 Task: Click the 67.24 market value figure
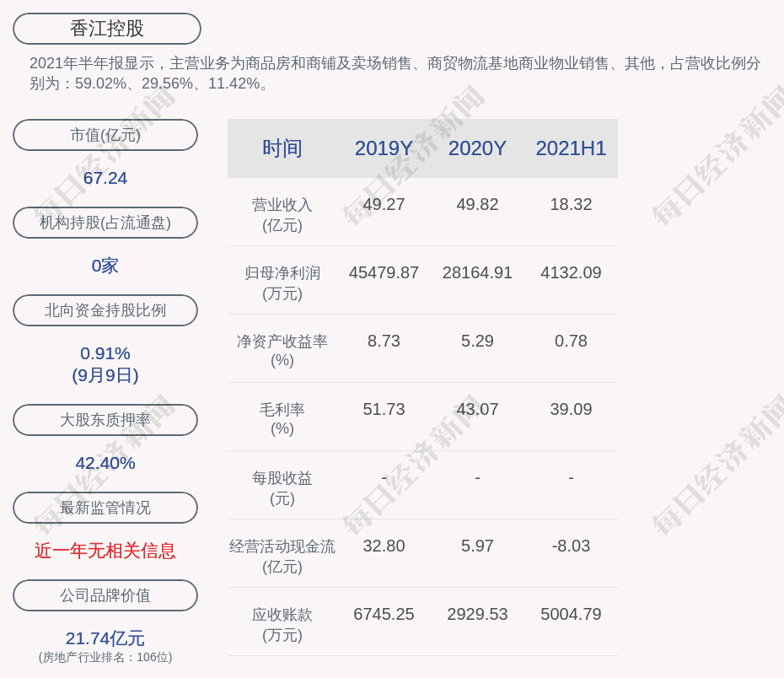pyautogui.click(x=105, y=178)
